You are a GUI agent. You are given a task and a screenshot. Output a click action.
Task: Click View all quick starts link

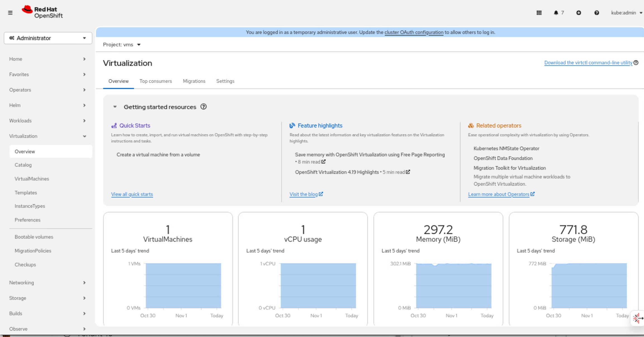tap(132, 194)
